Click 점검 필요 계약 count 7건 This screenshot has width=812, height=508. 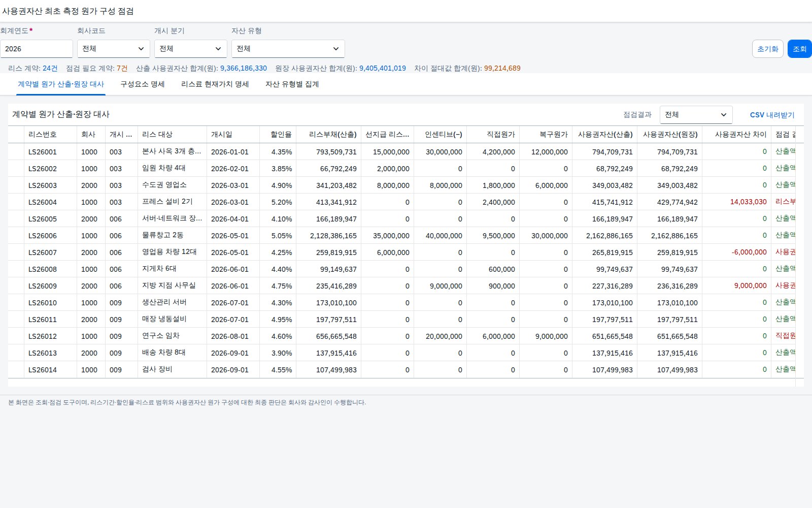[x=122, y=68]
